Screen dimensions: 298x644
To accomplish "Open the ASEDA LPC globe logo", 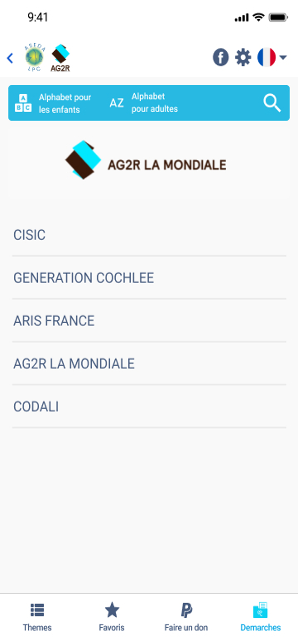I will [x=34, y=57].
